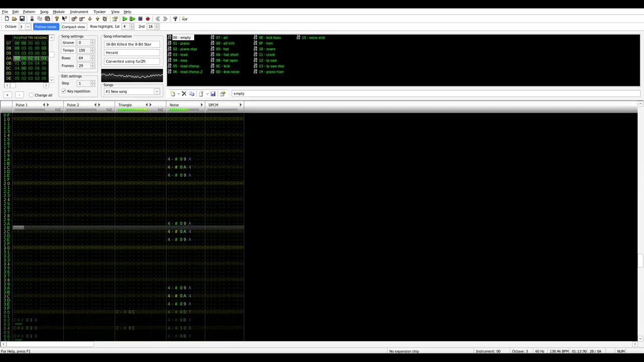Select the 15 - voice end instrument
Screen dimensions: 644x362
point(313,37)
